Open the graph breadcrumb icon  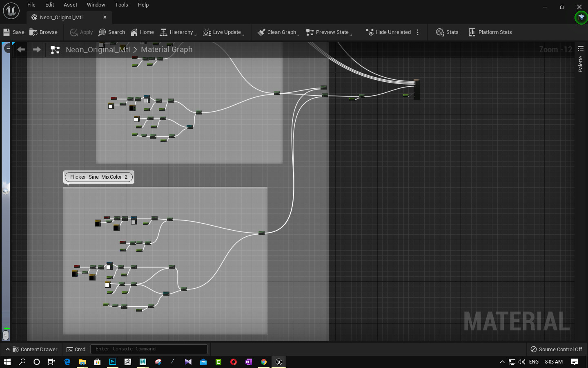click(55, 50)
